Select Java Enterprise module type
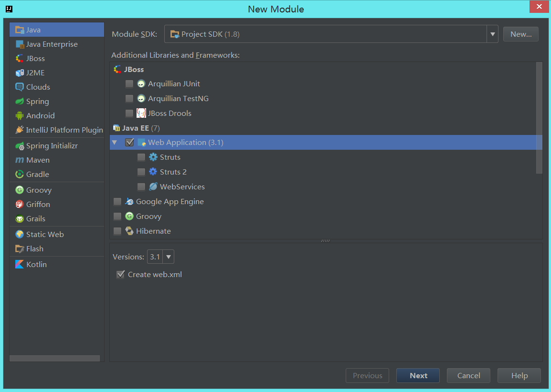This screenshot has width=551, height=392. [x=56, y=44]
